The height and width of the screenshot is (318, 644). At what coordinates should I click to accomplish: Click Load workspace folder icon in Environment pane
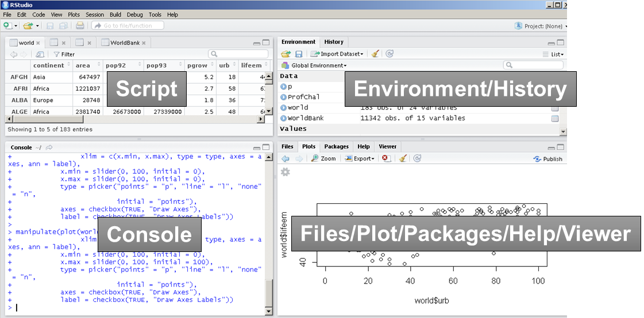286,54
